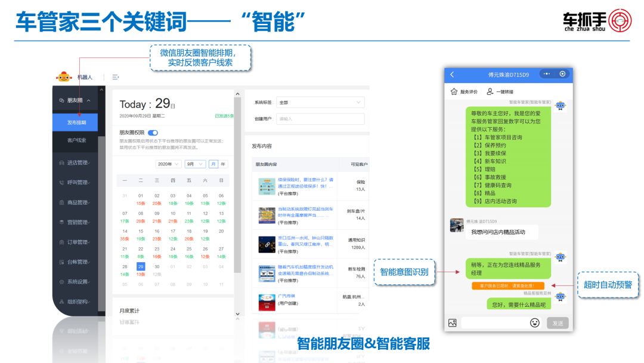Click the calendar panel vertical scrollbar
Screen dimensions: 644x363
[237, 185]
